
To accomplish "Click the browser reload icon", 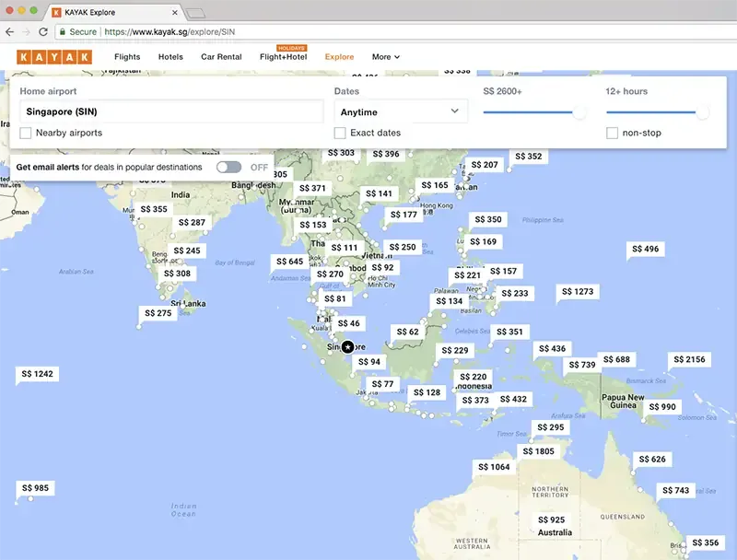I will [43, 31].
